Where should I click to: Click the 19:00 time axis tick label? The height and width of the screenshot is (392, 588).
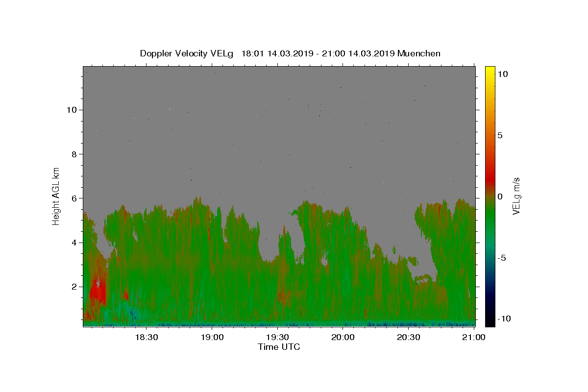(212, 337)
